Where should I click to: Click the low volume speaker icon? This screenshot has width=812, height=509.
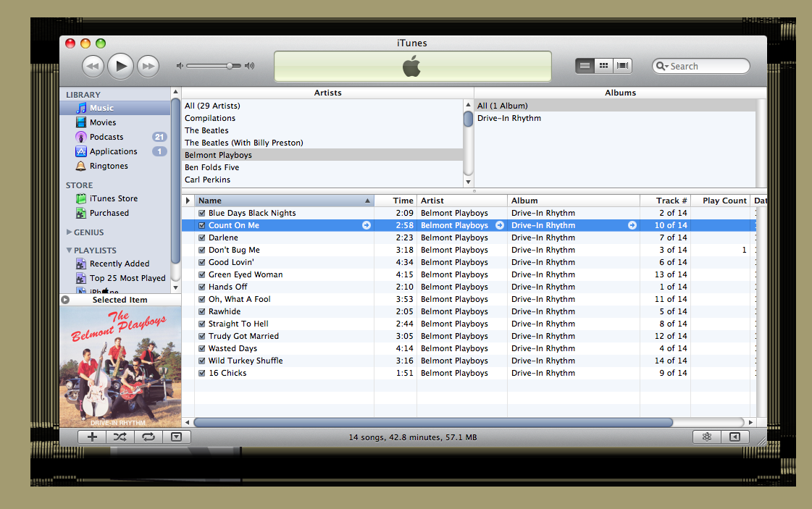tap(180, 66)
